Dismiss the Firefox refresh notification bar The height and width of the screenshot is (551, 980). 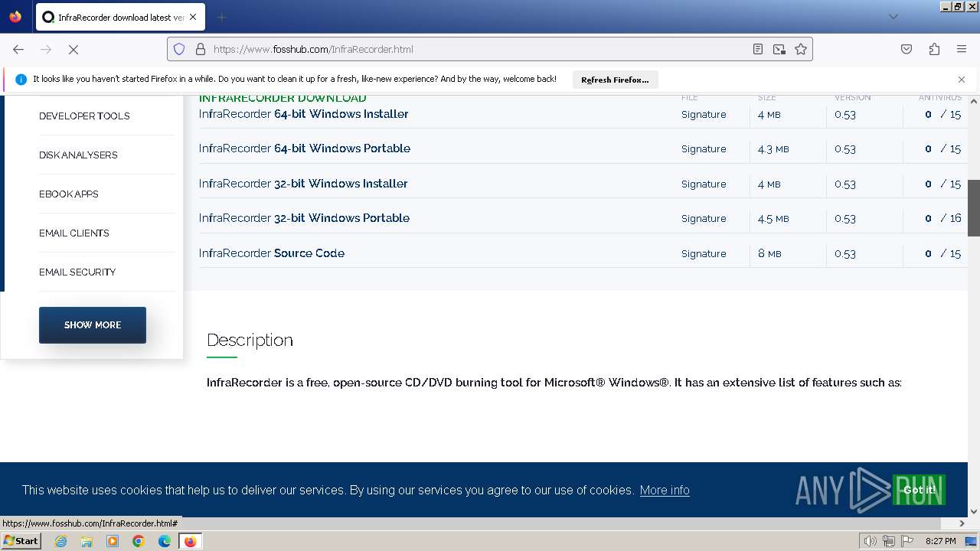click(x=962, y=80)
